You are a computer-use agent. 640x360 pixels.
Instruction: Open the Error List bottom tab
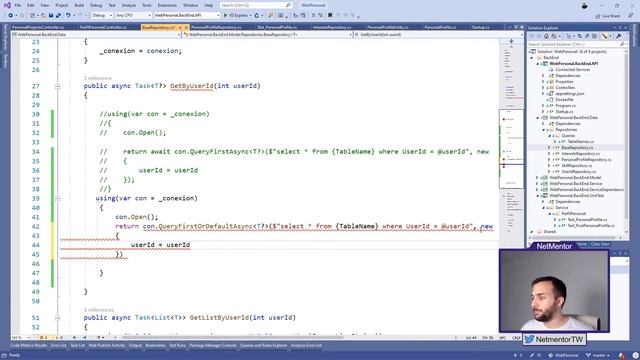[58, 345]
